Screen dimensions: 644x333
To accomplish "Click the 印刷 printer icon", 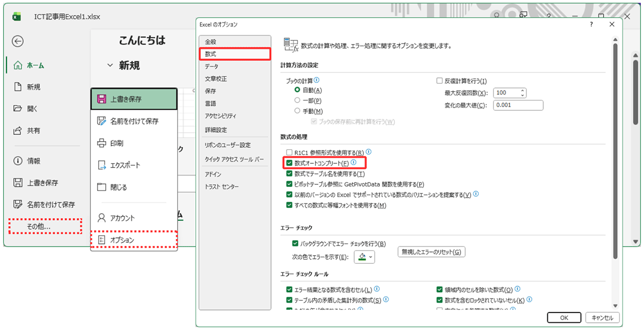I will pyautogui.click(x=101, y=143).
